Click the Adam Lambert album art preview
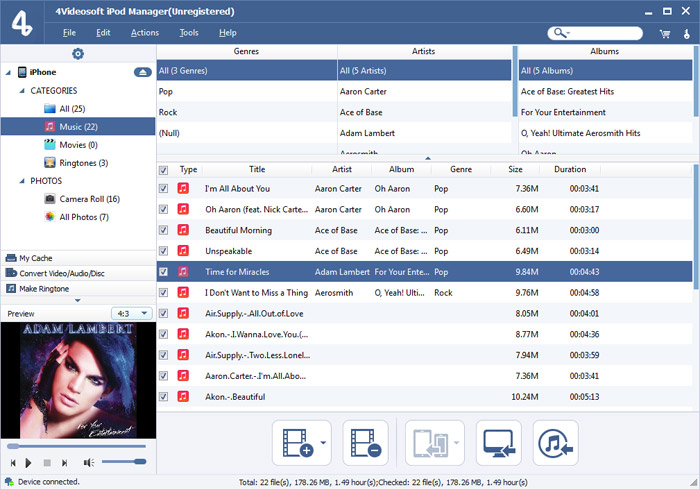The height and width of the screenshot is (490, 700). coord(78,380)
